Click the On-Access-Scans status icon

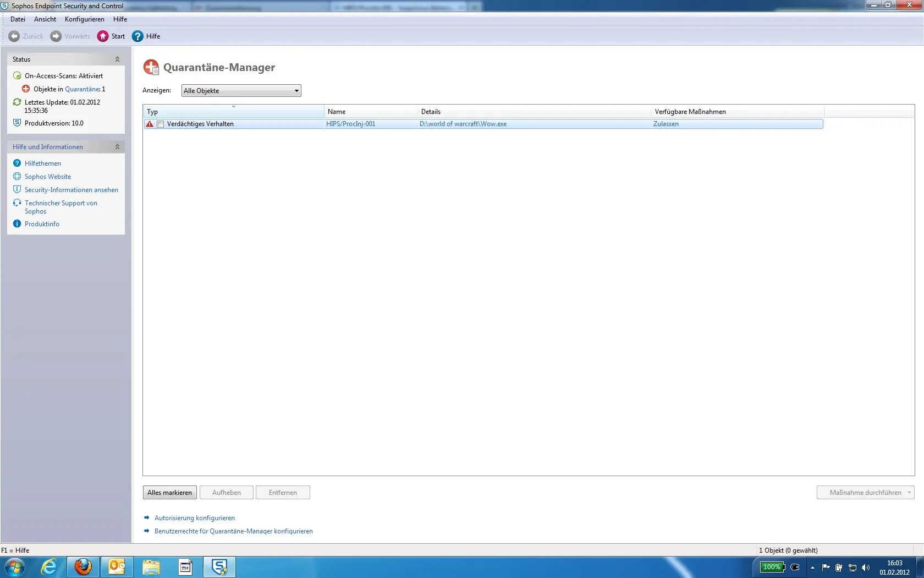(17, 76)
